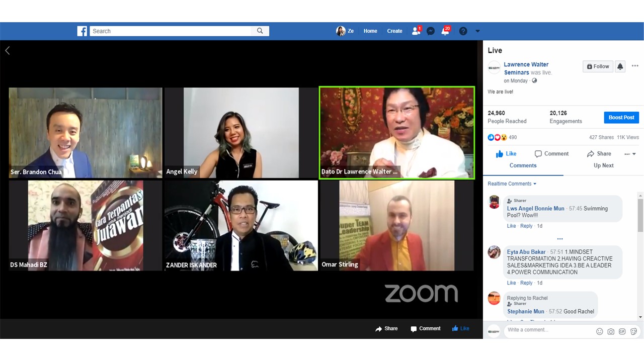Click the Facebook logo icon
This screenshot has height=362, width=644.
(82, 31)
